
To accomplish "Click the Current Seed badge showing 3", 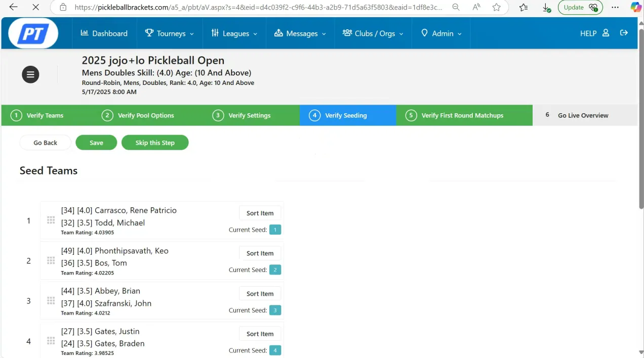I will point(275,310).
